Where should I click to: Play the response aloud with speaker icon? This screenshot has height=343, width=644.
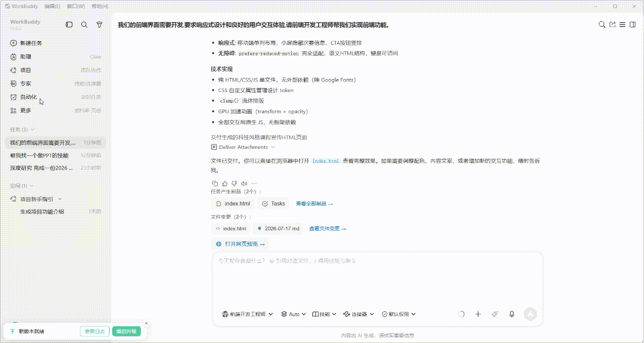(x=244, y=184)
